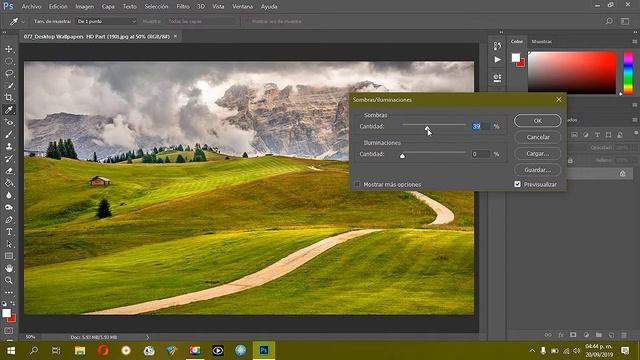Image resolution: width=640 pixels, height=360 pixels.
Task: Select the Hand tool
Action: point(9,268)
